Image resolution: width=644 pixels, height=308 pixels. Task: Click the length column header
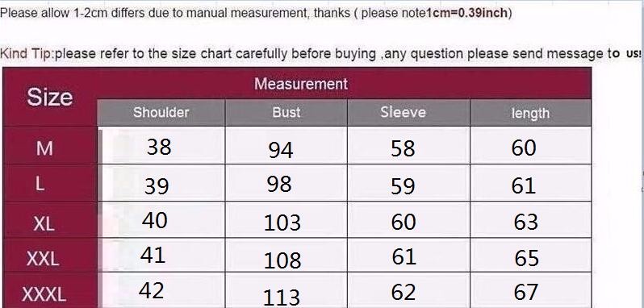click(x=531, y=113)
